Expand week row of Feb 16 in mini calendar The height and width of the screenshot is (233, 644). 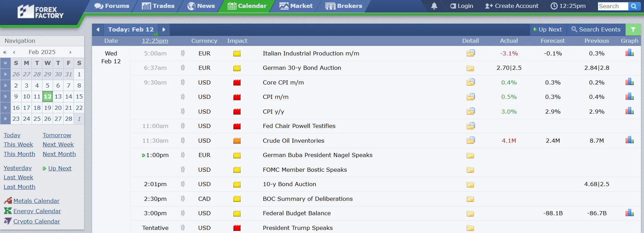point(5,108)
